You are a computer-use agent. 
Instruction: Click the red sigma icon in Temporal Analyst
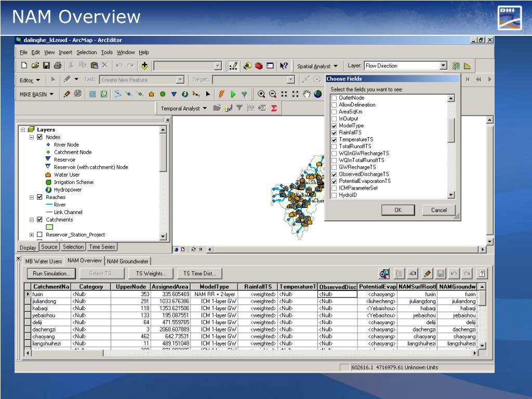[274, 108]
